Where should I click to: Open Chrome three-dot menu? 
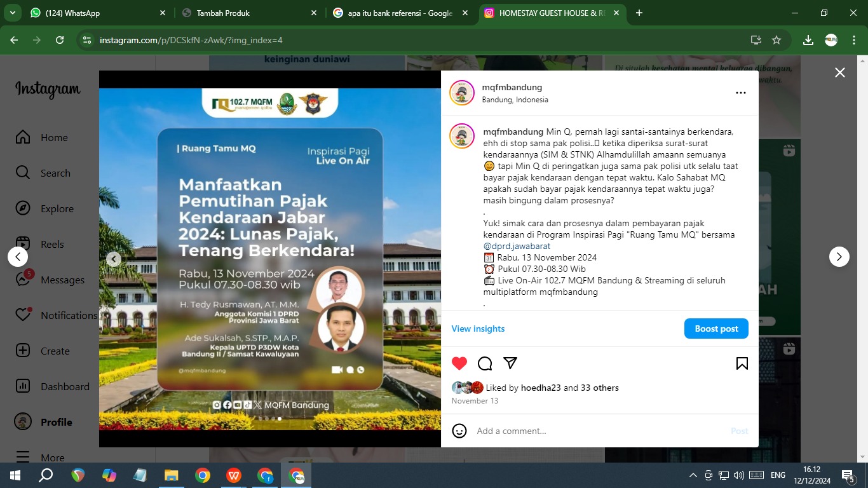pyautogui.click(x=854, y=40)
